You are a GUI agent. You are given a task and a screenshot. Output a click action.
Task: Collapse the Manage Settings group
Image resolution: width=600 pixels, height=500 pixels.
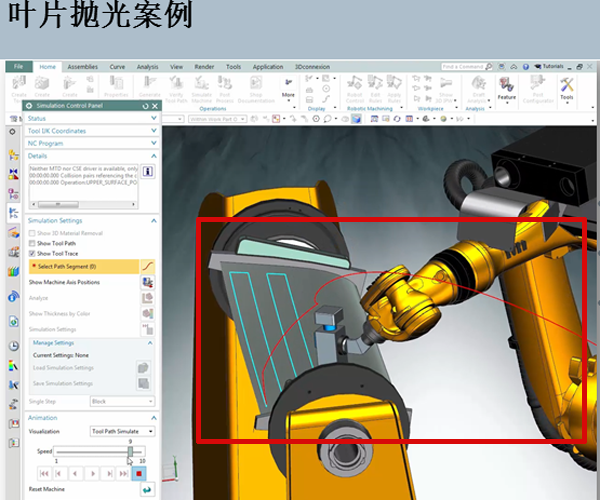click(152, 343)
